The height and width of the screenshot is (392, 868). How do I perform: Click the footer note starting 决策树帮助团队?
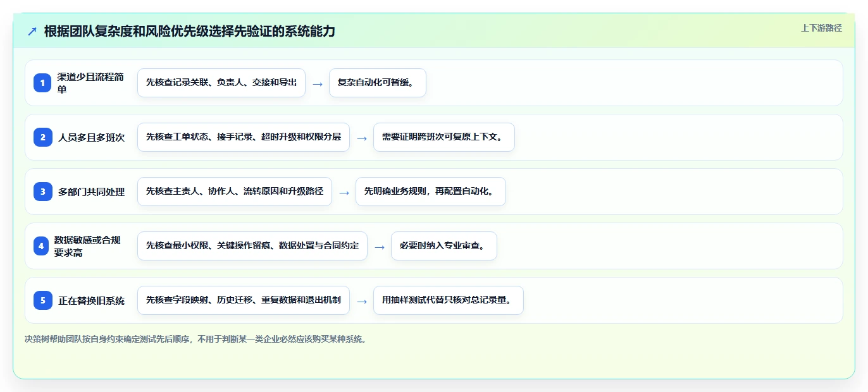click(195, 339)
